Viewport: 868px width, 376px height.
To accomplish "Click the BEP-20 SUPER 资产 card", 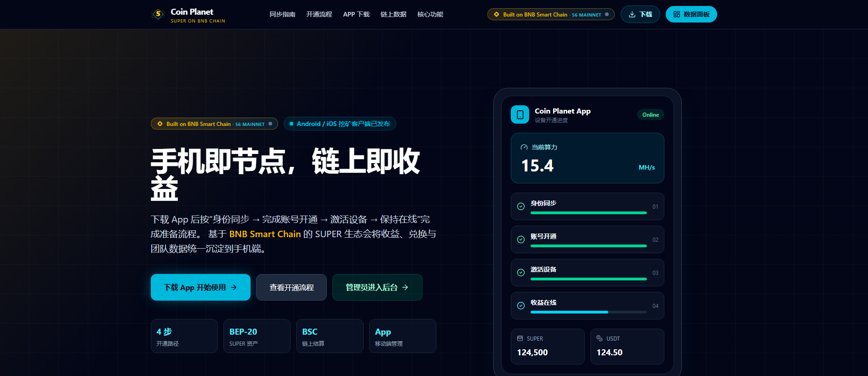I will click(257, 336).
